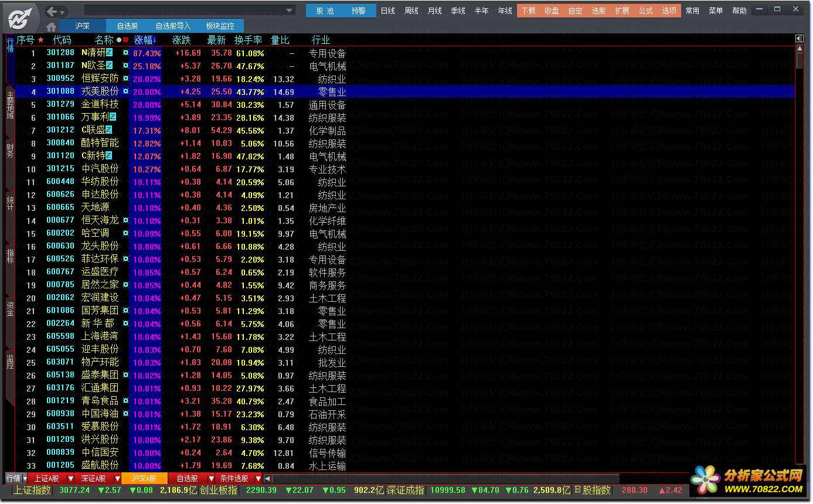The image size is (813, 504).
Task: Click 创业板指 in status bar
Action: coord(219,490)
